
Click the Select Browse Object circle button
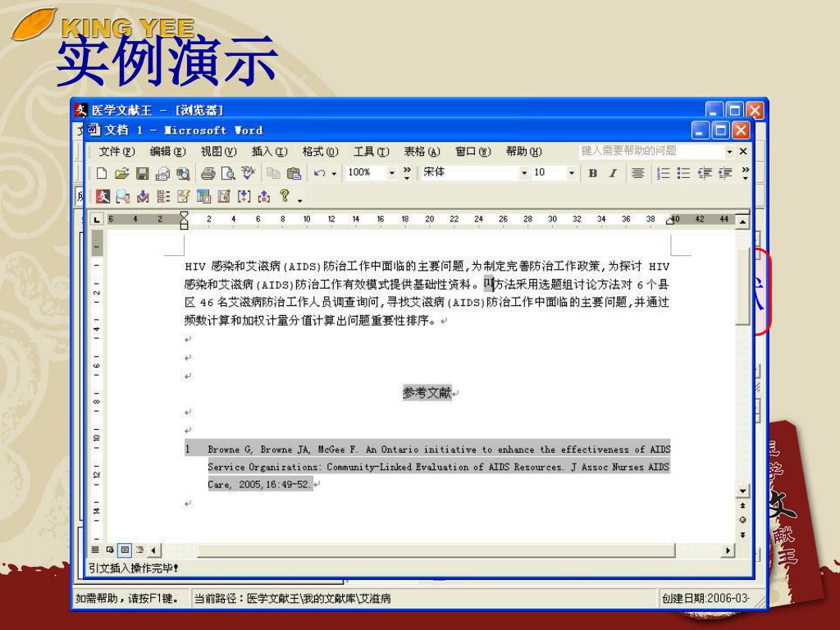tap(742, 519)
